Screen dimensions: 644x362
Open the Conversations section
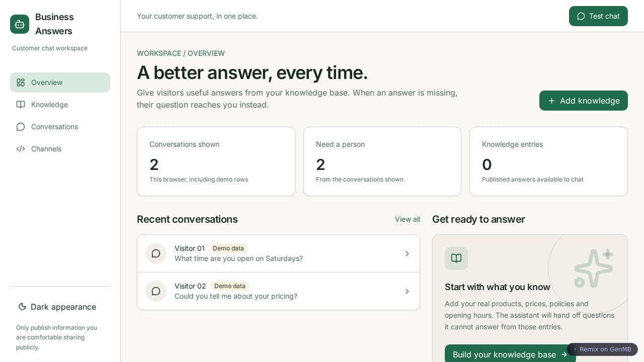point(60,127)
